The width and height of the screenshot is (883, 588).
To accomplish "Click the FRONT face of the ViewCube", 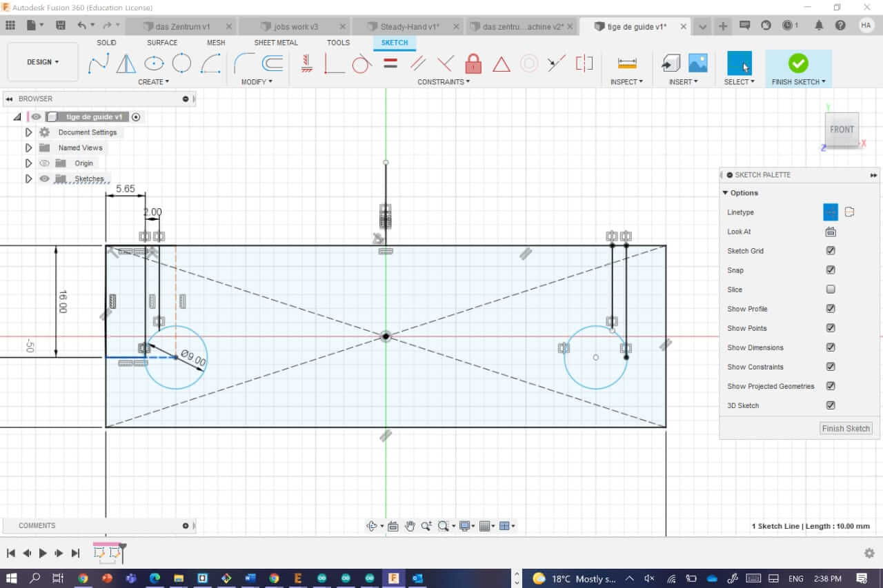I will click(x=842, y=130).
